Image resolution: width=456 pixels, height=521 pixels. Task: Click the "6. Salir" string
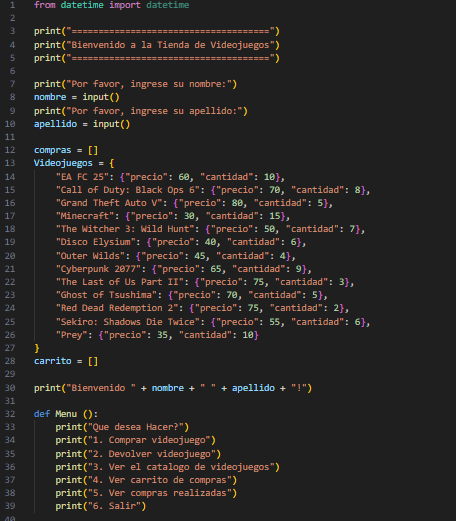point(114,506)
